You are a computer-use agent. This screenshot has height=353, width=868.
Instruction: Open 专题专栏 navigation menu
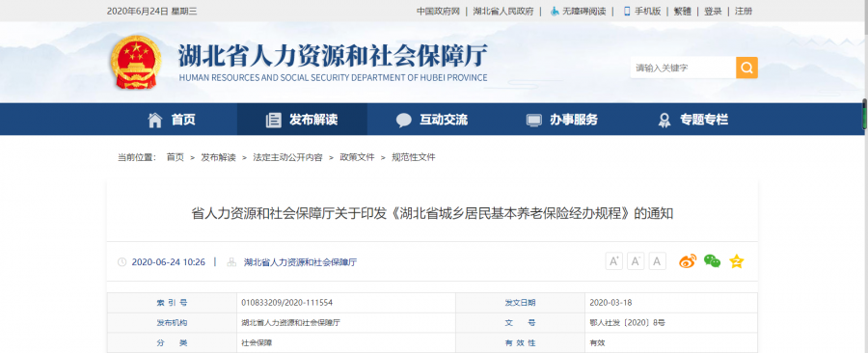pyautogui.click(x=692, y=119)
